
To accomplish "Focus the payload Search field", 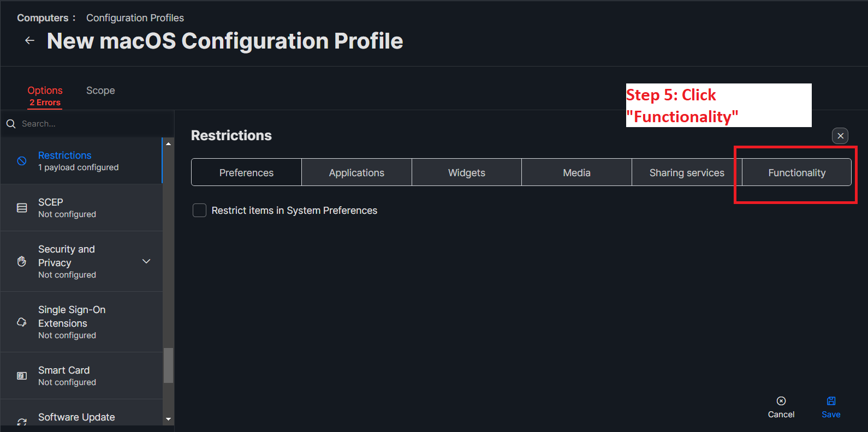I will click(x=87, y=124).
